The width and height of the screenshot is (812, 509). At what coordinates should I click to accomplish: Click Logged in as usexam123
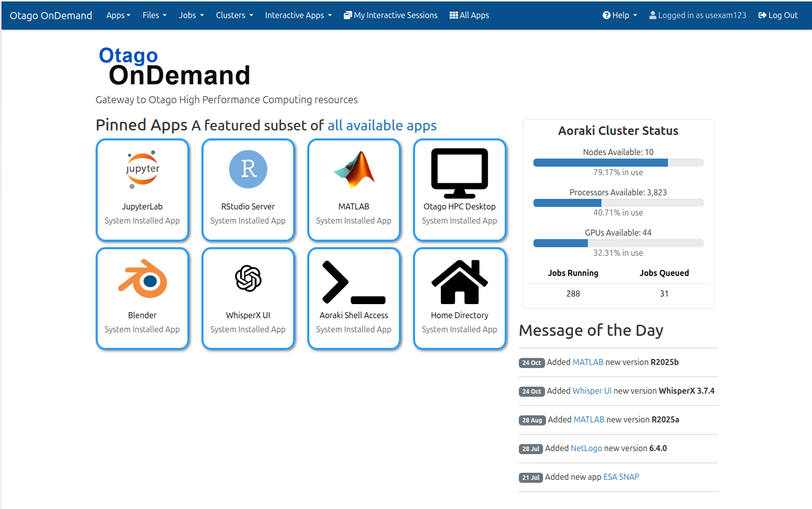(x=698, y=15)
